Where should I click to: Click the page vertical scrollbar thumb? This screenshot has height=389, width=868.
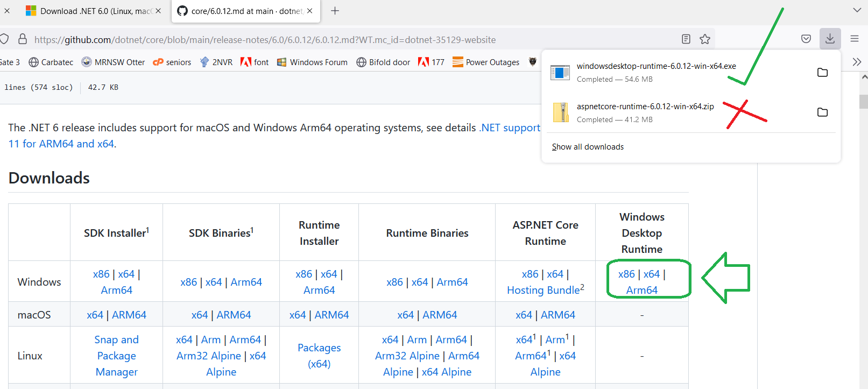(863, 101)
